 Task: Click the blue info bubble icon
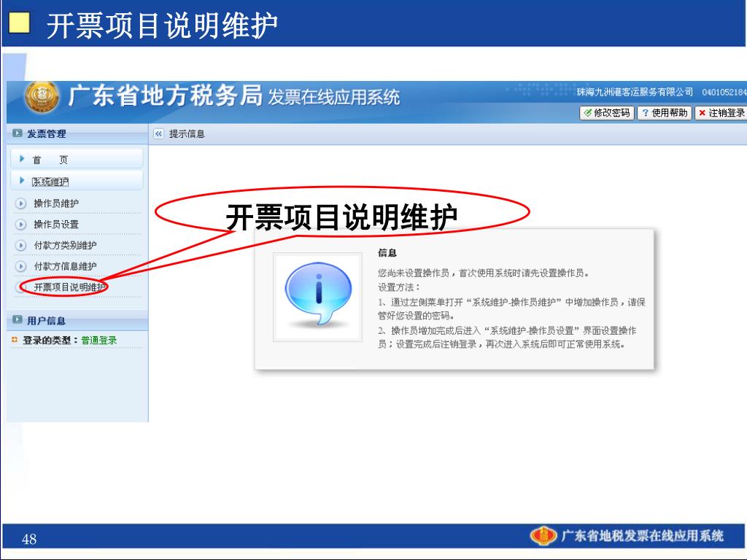pyautogui.click(x=318, y=295)
